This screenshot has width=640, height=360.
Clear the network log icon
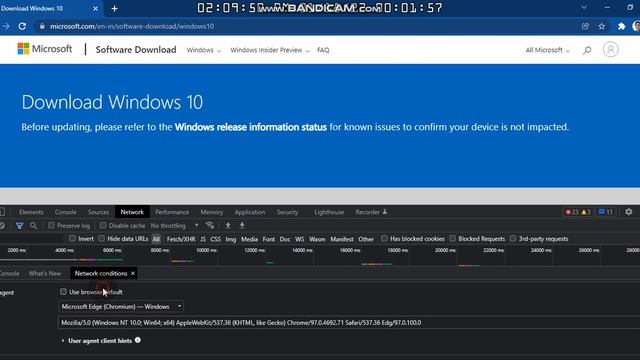(x=2, y=226)
